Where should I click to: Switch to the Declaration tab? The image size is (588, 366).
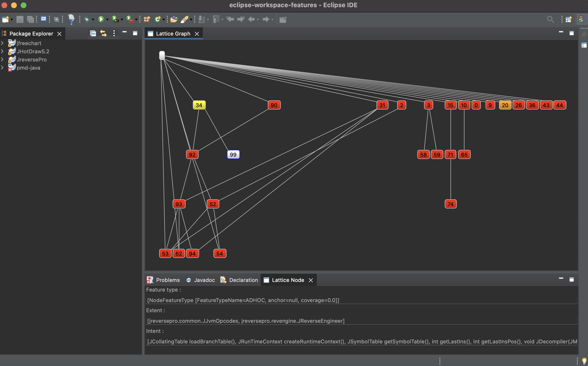pyautogui.click(x=239, y=280)
